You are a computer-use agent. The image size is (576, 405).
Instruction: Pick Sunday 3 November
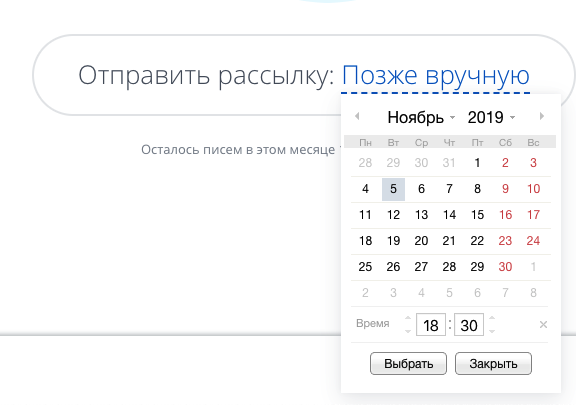(533, 163)
